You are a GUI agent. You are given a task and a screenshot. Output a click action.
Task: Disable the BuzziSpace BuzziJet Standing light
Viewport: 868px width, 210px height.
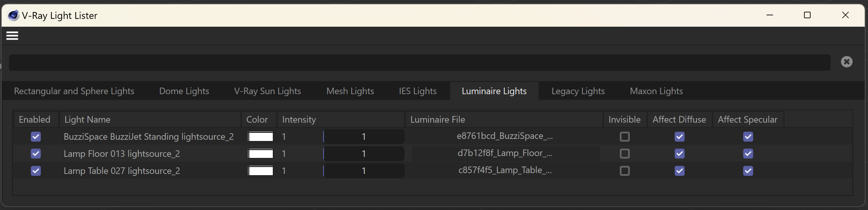(36, 137)
